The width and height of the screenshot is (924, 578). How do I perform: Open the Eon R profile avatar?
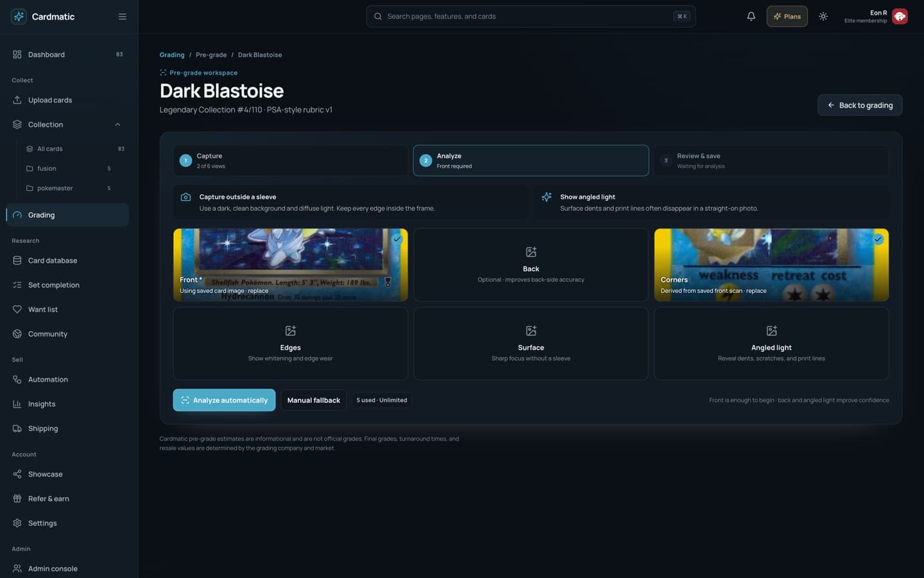(x=900, y=17)
